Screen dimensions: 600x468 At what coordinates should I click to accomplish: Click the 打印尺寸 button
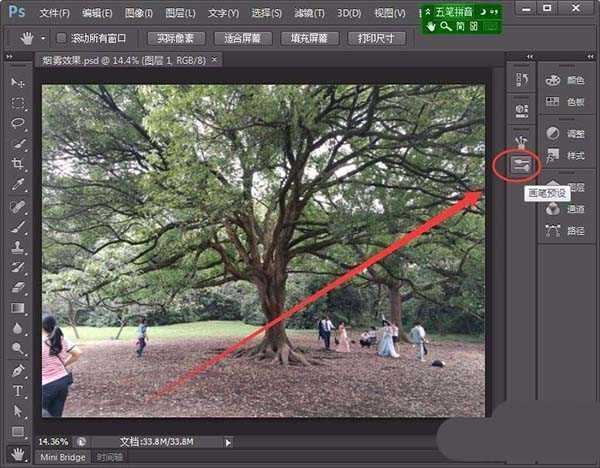click(x=376, y=39)
